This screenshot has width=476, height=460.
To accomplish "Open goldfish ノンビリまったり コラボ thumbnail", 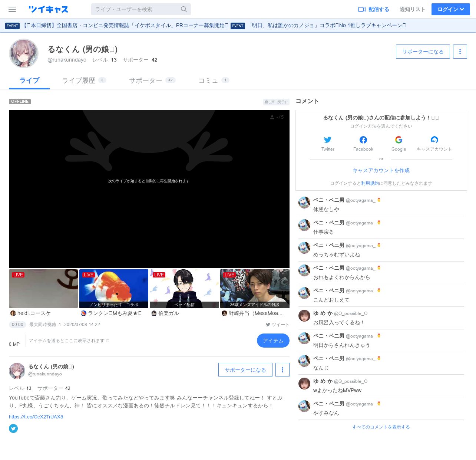I will click(114, 289).
